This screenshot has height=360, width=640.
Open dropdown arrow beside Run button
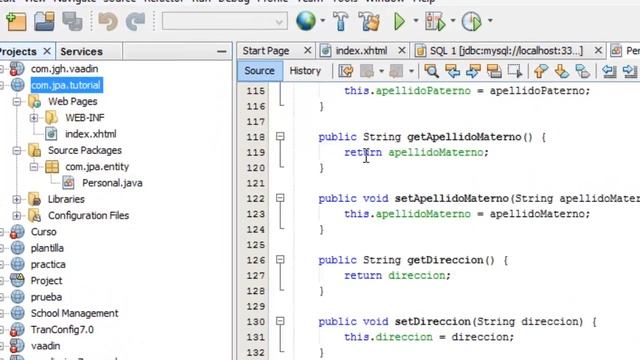[416, 20]
